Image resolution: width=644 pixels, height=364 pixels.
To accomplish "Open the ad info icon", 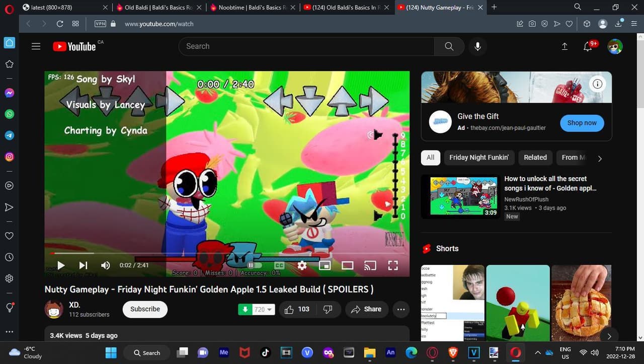I will coord(597,84).
